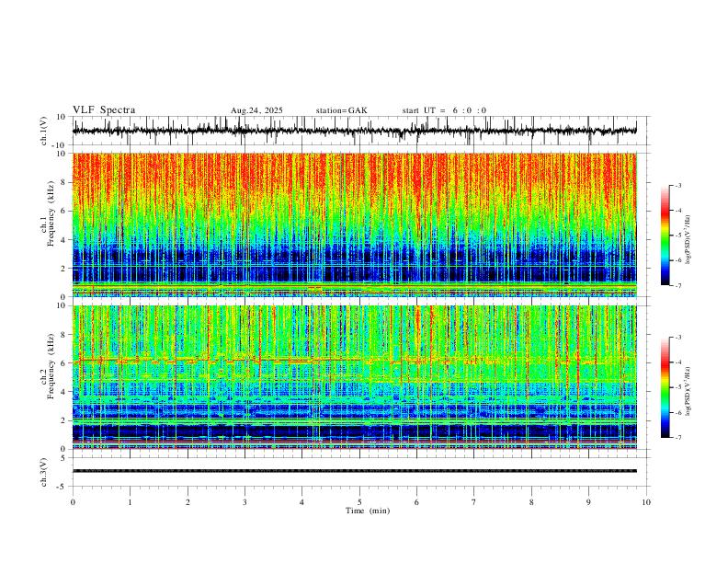
Task: Click the ch.1 log(PSD) colorbar title
Action: click(x=688, y=240)
